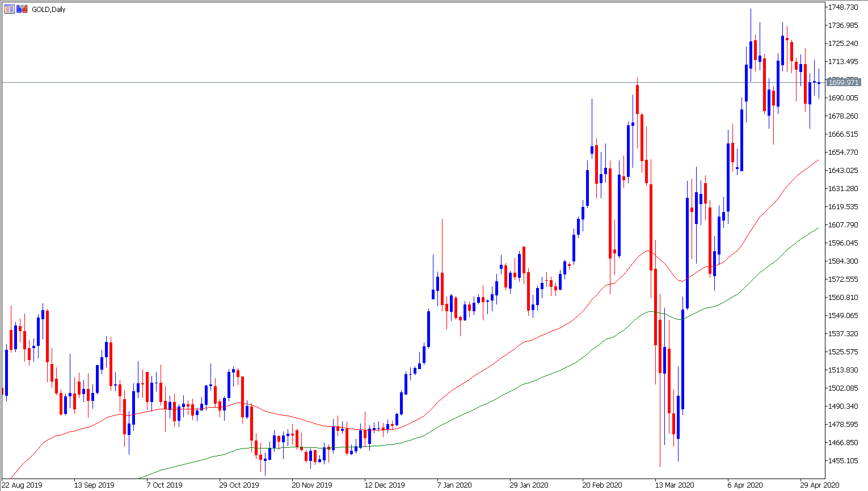Viewport: 868px width, 491px height.
Task: Click the 1455.105 price scale label
Action: click(x=843, y=461)
